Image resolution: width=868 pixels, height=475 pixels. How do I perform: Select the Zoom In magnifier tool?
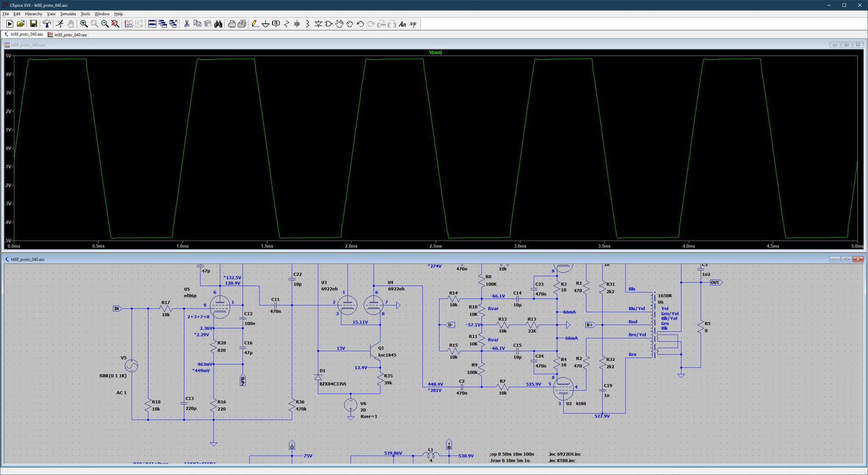(x=84, y=24)
